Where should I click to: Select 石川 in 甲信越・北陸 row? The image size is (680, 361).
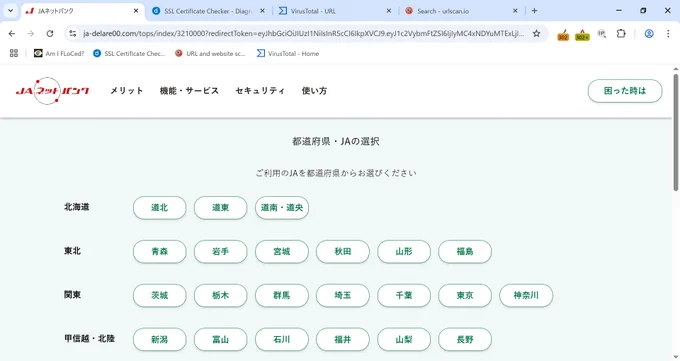coord(282,339)
